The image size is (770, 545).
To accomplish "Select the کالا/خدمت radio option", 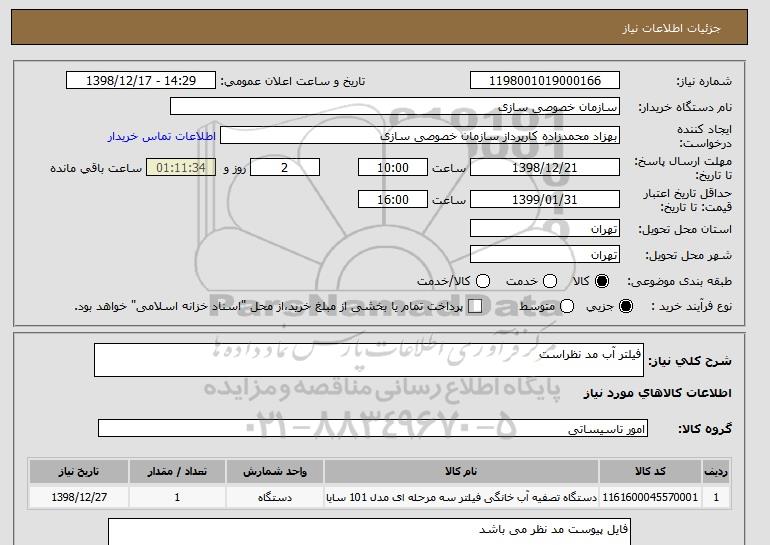I will pos(483,281).
